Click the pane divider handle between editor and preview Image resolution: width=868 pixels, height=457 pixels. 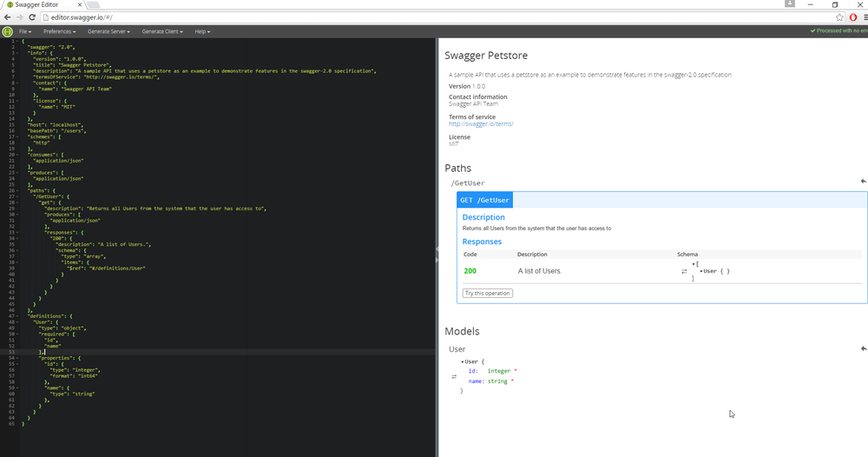click(x=437, y=254)
